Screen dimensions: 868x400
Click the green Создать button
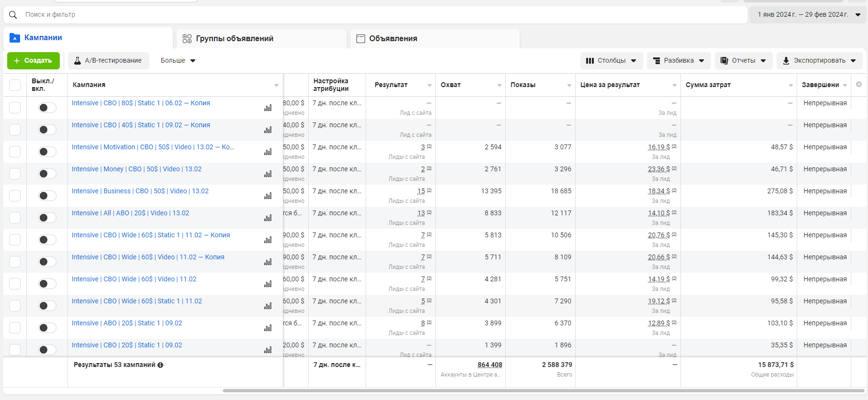coord(33,61)
